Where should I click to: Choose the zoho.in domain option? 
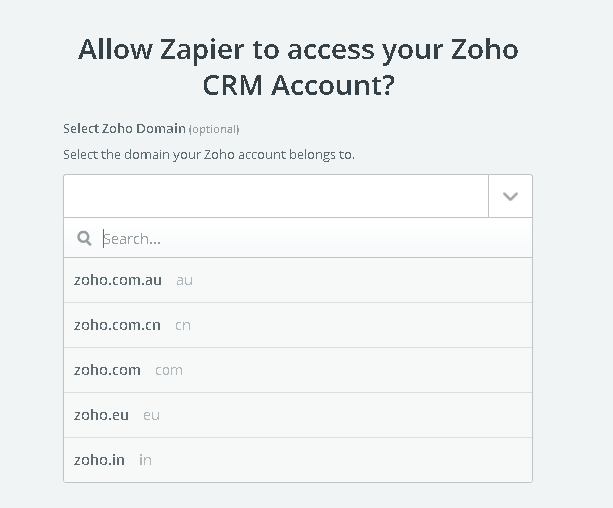(x=99, y=460)
